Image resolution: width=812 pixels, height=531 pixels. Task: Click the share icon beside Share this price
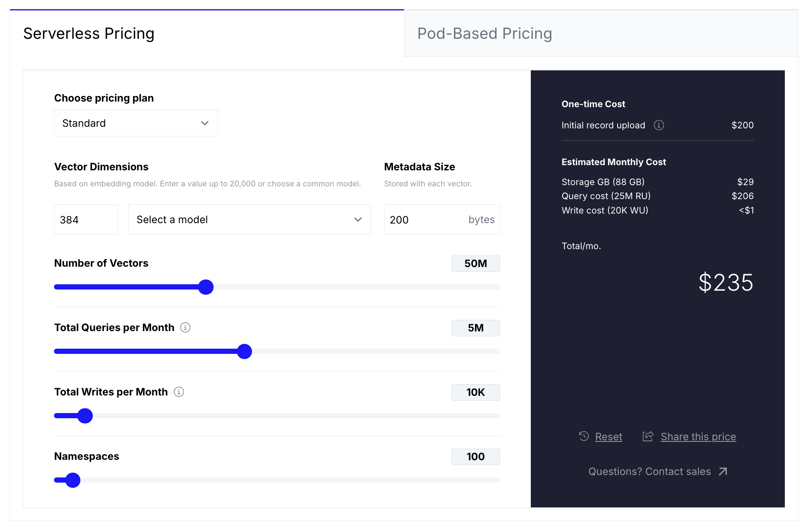tap(648, 436)
